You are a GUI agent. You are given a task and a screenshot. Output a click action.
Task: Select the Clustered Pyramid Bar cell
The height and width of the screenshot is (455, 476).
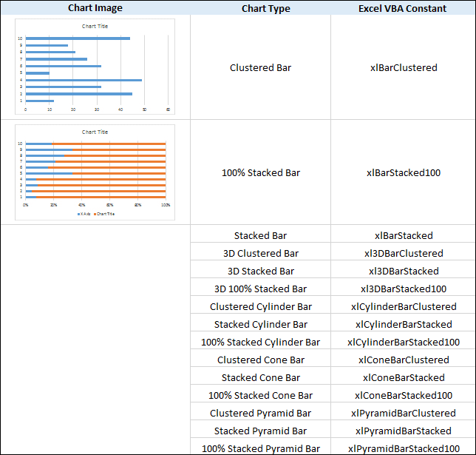pos(260,413)
